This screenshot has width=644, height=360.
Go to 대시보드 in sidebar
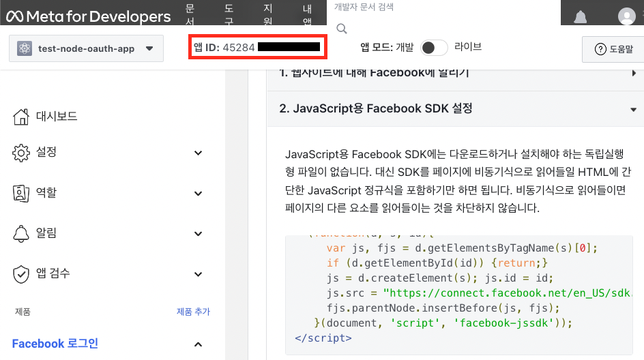click(x=57, y=116)
